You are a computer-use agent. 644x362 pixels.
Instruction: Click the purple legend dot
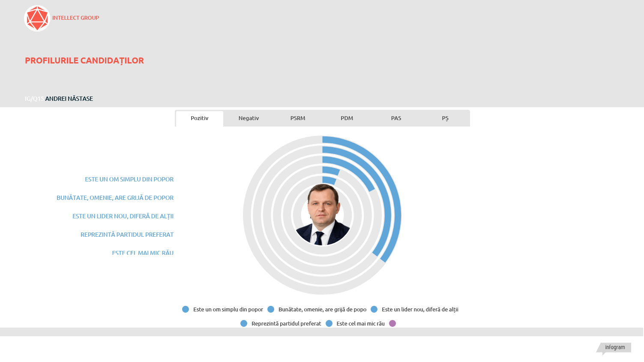(392, 323)
